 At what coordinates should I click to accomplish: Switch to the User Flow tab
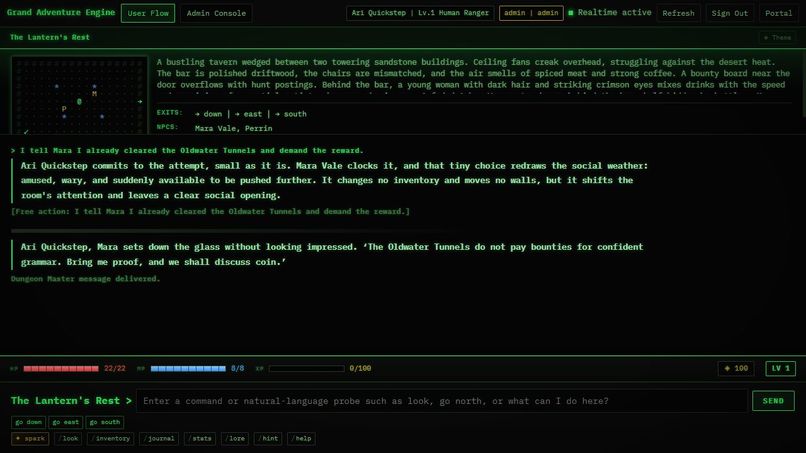coord(148,13)
